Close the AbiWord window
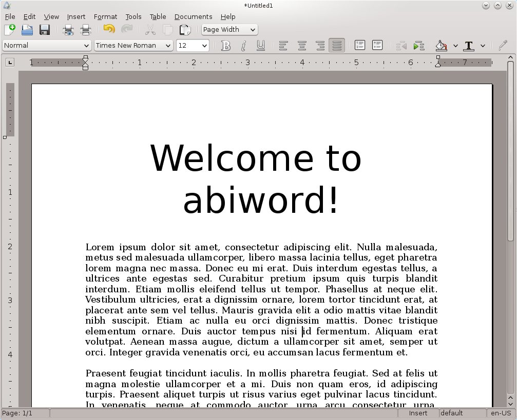517x420 pixels. (x=509, y=5)
